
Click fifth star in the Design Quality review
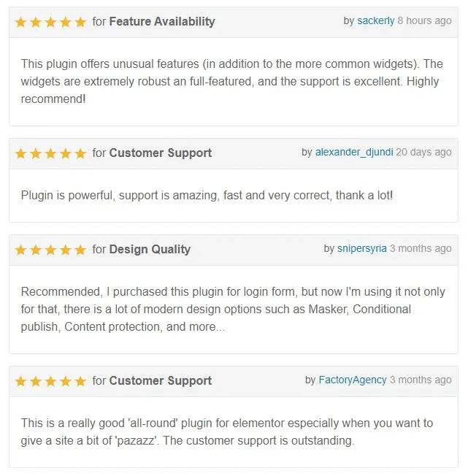click(x=80, y=250)
